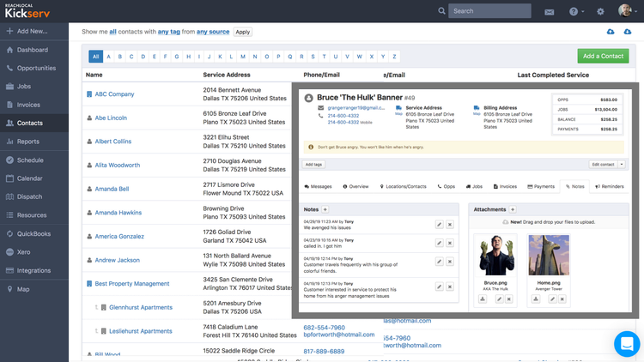The image size is (644, 362).
Task: Filter contacts by letter M
Action: tap(243, 57)
